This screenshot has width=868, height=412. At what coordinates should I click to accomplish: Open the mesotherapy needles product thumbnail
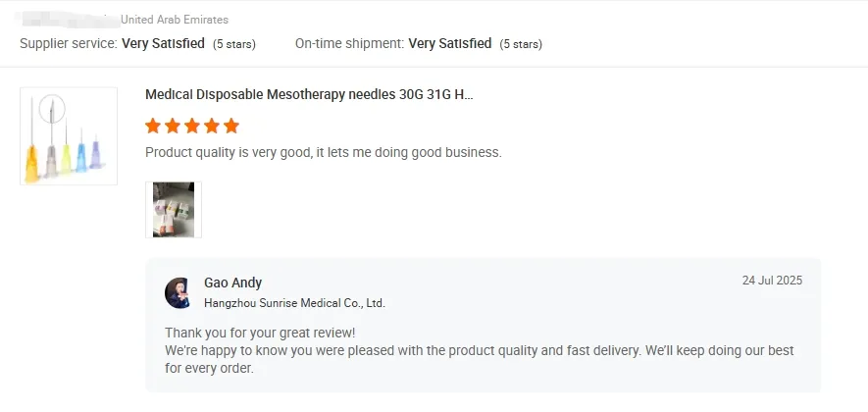click(x=69, y=136)
